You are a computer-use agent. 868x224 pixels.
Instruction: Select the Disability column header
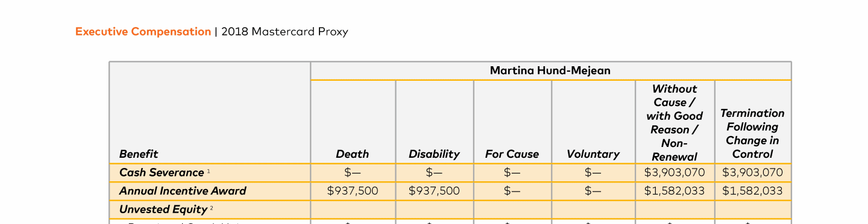pos(434,154)
